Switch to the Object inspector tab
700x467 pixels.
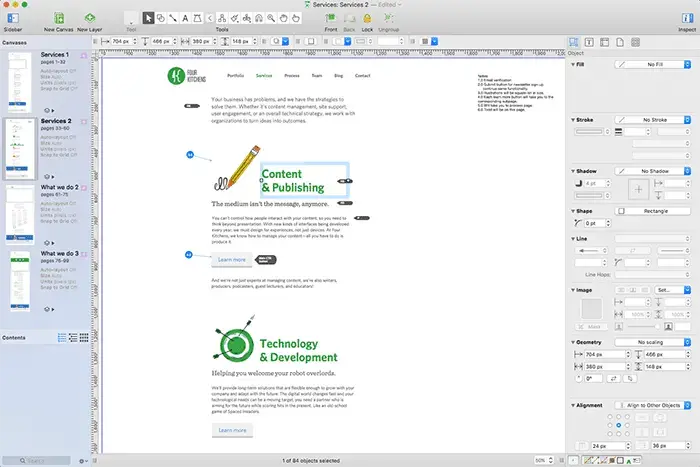575,42
